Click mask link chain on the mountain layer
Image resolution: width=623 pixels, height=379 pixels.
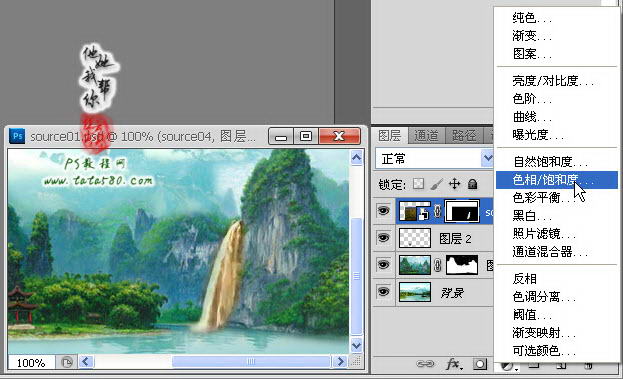pos(437,265)
